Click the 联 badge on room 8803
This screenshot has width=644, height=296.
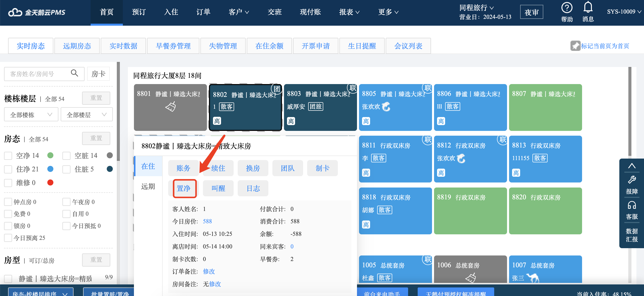[x=352, y=88]
